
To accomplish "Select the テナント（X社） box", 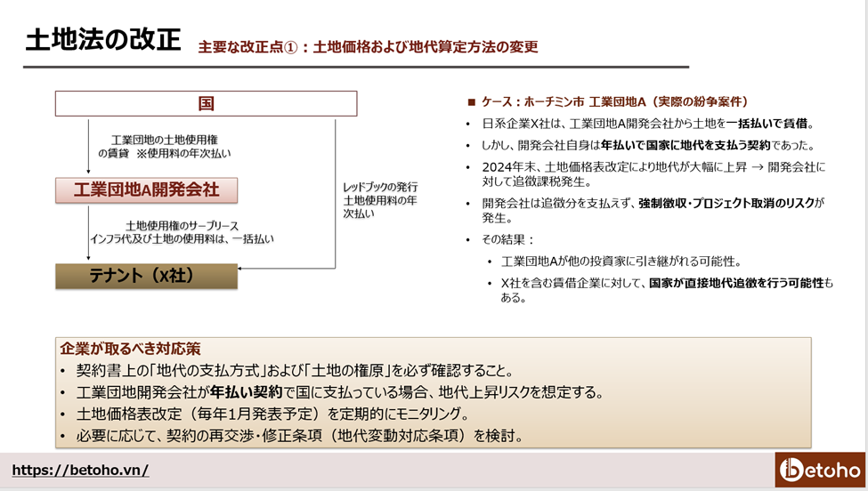I will click(x=146, y=276).
